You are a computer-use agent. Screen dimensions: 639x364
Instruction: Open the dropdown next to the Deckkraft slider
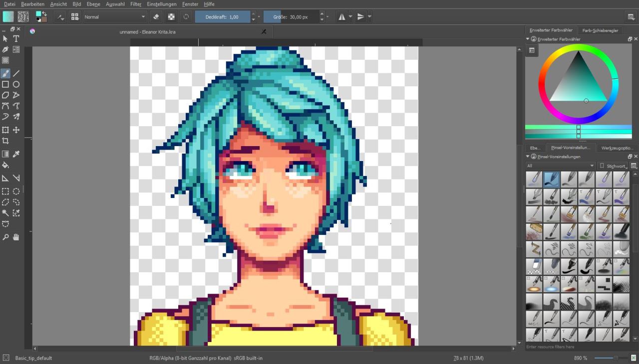(259, 16)
